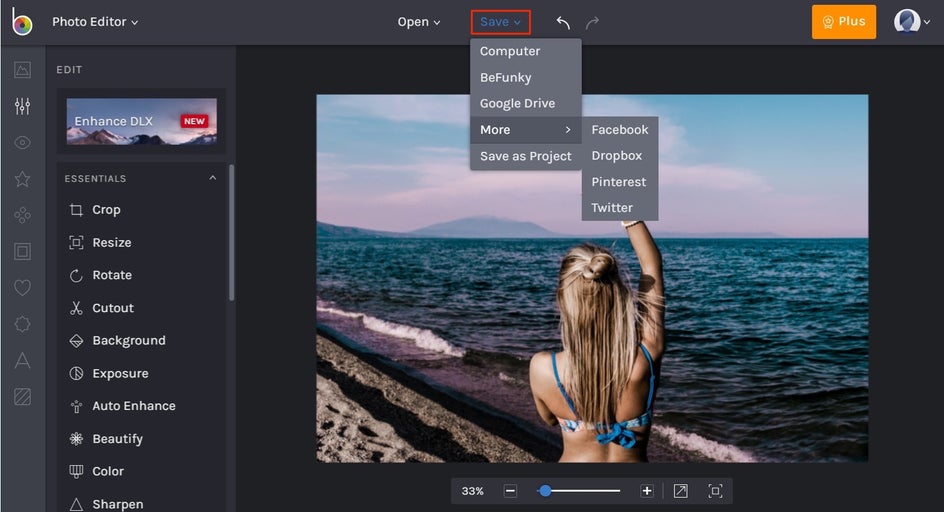The image size is (944, 512).
Task: Open the Open dropdown menu
Action: pyautogui.click(x=418, y=22)
